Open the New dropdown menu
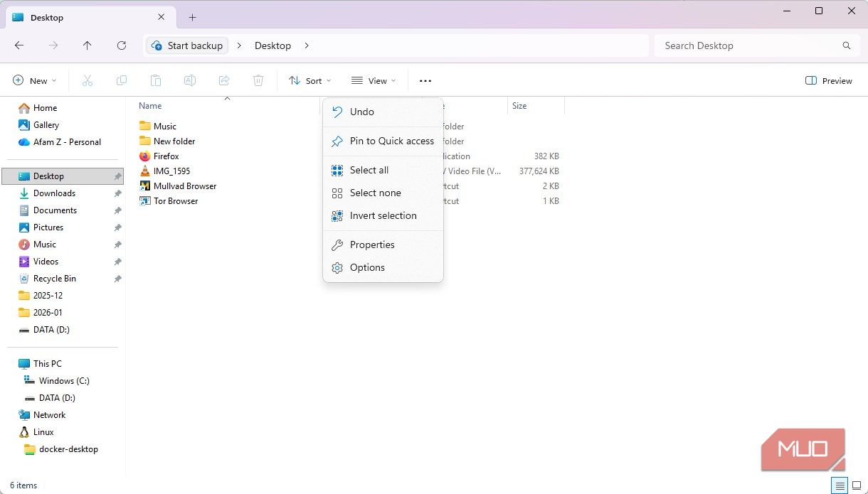Viewport: 868px width, 494px height. pos(34,81)
